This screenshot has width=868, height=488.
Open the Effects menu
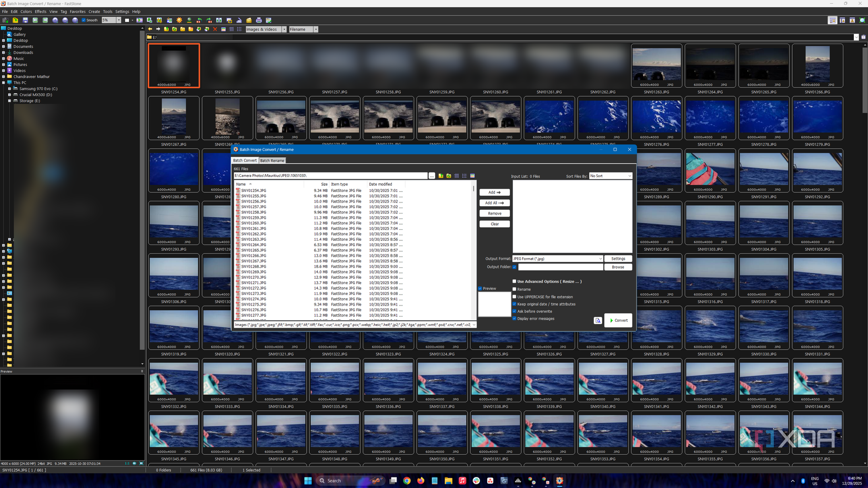[x=41, y=11]
